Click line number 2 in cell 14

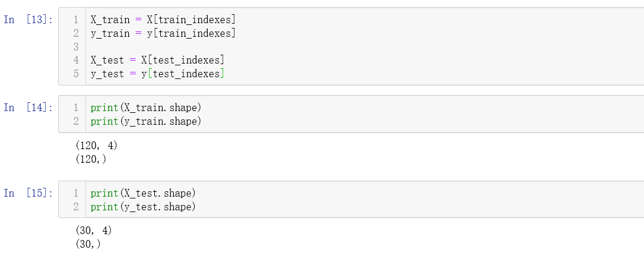pyautogui.click(x=76, y=121)
